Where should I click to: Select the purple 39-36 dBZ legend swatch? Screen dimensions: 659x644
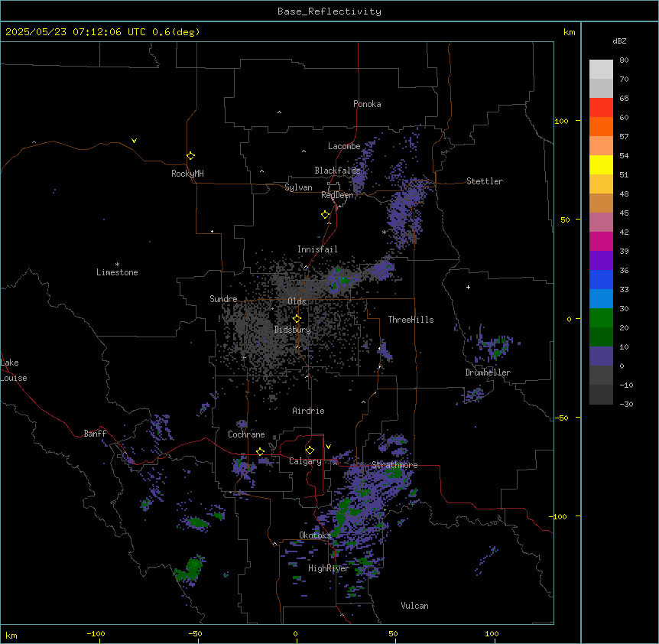(x=601, y=261)
